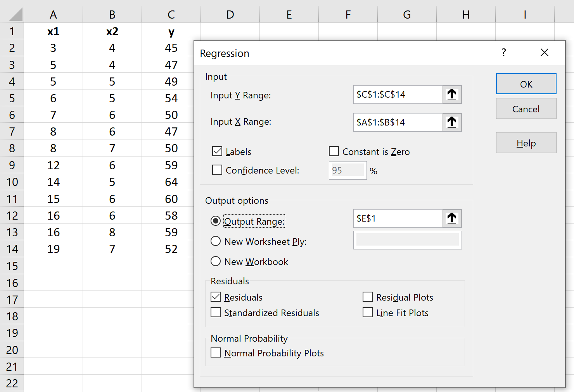Enable Residual Plots option

368,297
